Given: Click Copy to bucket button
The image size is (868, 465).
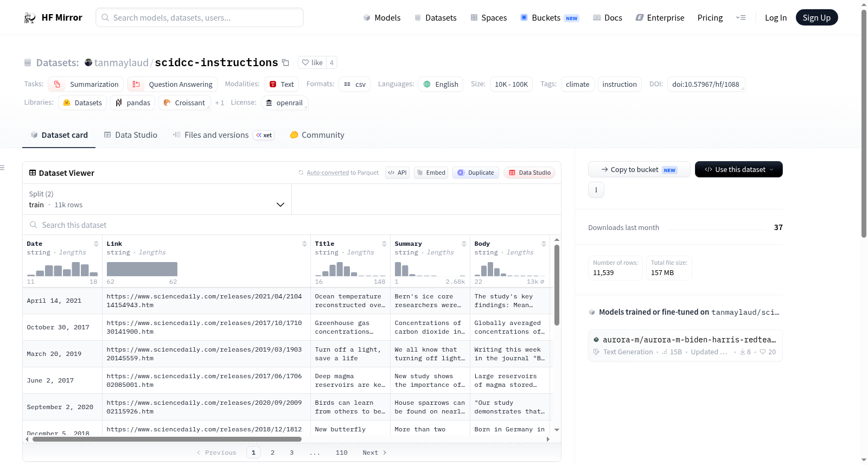Looking at the screenshot, I should [x=639, y=169].
